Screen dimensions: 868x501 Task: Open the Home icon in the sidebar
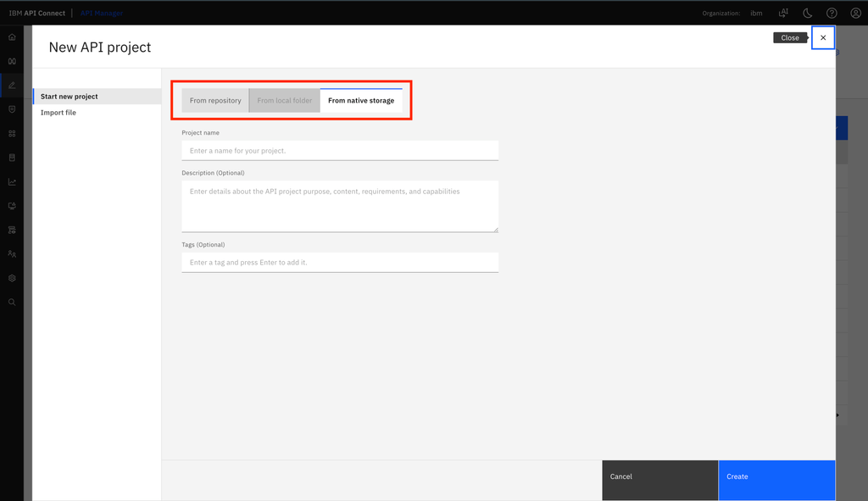coord(12,37)
